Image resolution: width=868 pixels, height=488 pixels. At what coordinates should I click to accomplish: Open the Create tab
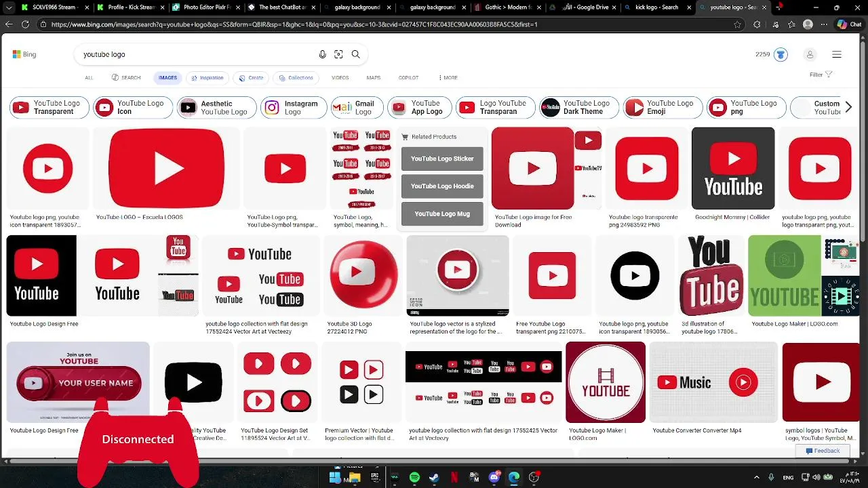(251, 78)
